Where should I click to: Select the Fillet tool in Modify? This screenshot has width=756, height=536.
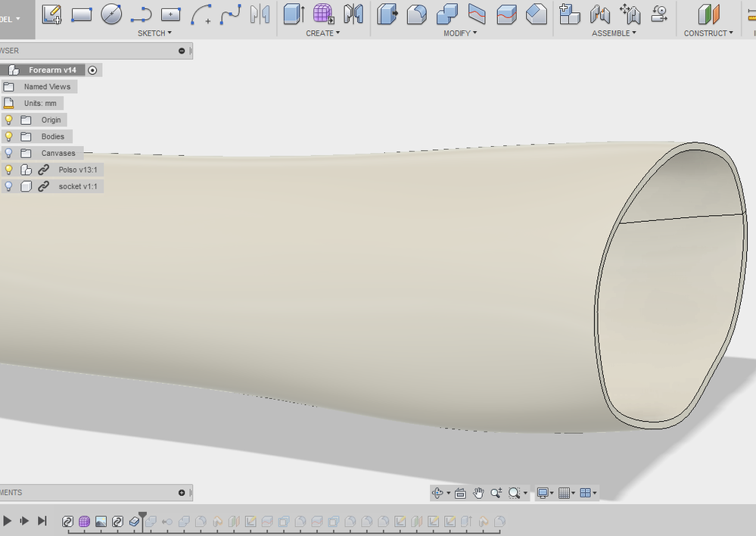416,14
